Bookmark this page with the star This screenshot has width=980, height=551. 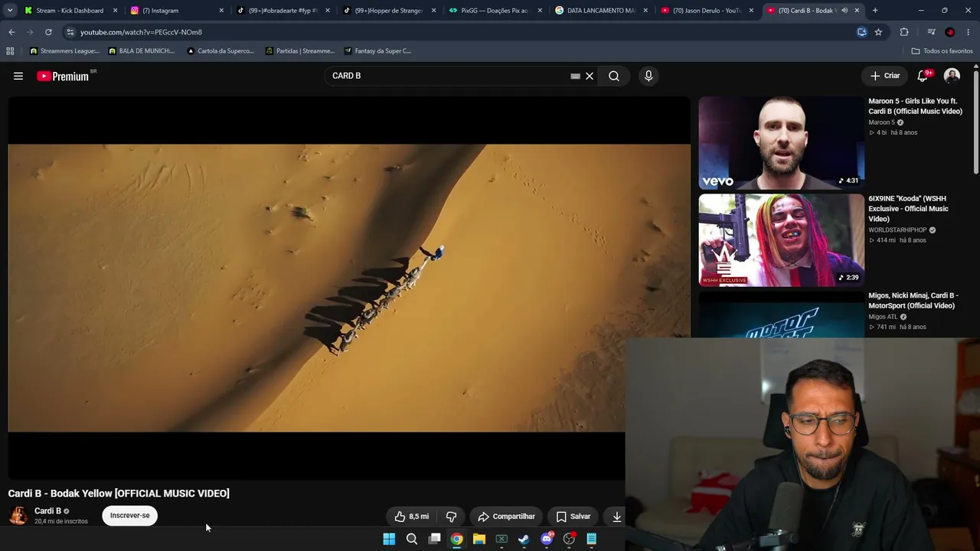click(x=878, y=32)
